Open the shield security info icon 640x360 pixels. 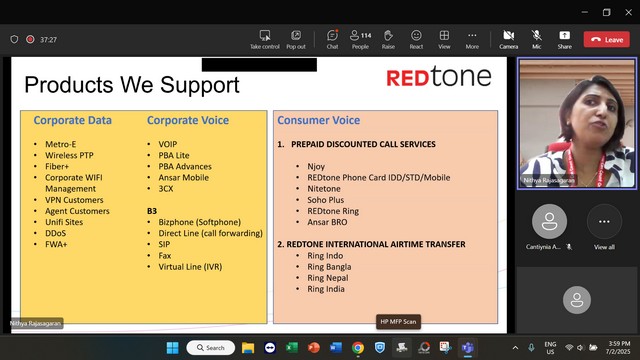pos(14,40)
